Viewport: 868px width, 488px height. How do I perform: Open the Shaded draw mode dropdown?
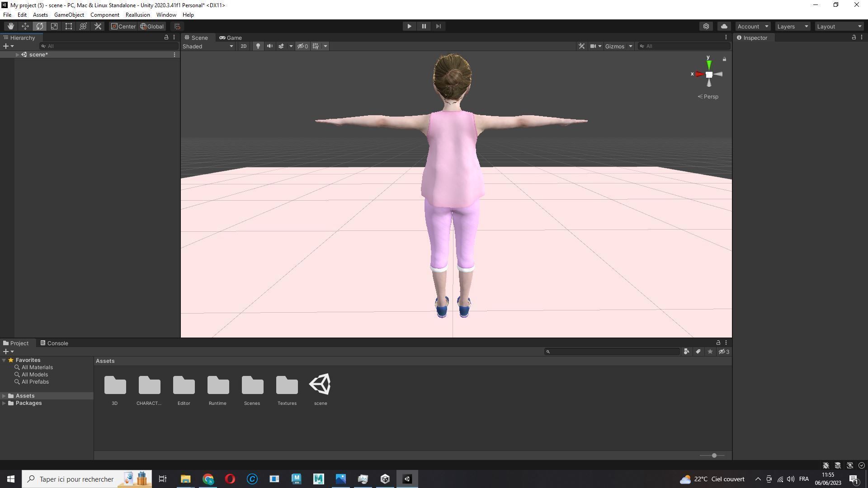pos(208,46)
